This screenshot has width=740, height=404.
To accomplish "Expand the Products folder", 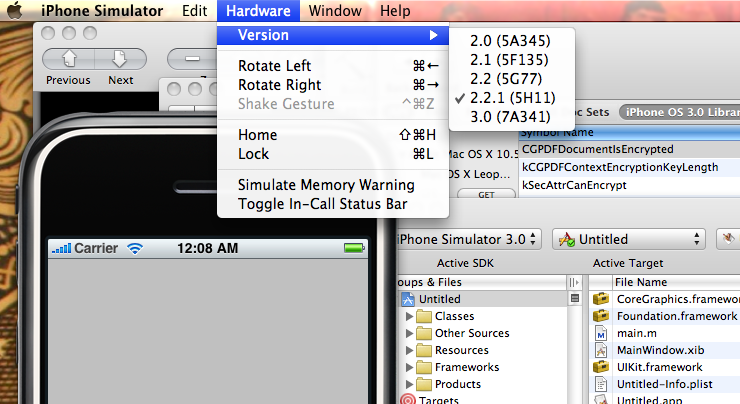I will point(409,384).
